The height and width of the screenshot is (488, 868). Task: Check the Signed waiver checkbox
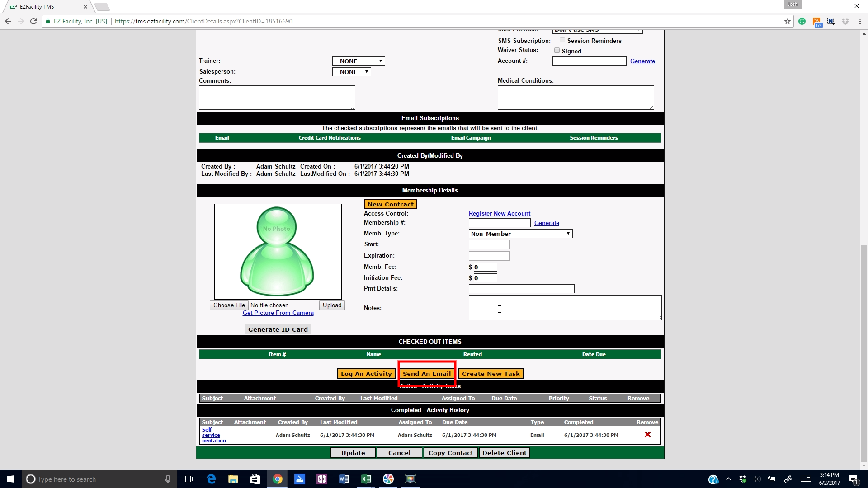coord(557,51)
